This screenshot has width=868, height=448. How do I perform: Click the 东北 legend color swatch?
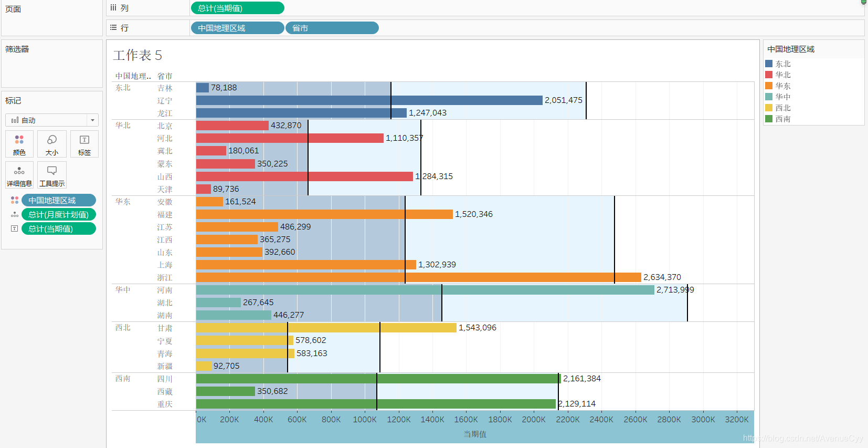(x=769, y=64)
